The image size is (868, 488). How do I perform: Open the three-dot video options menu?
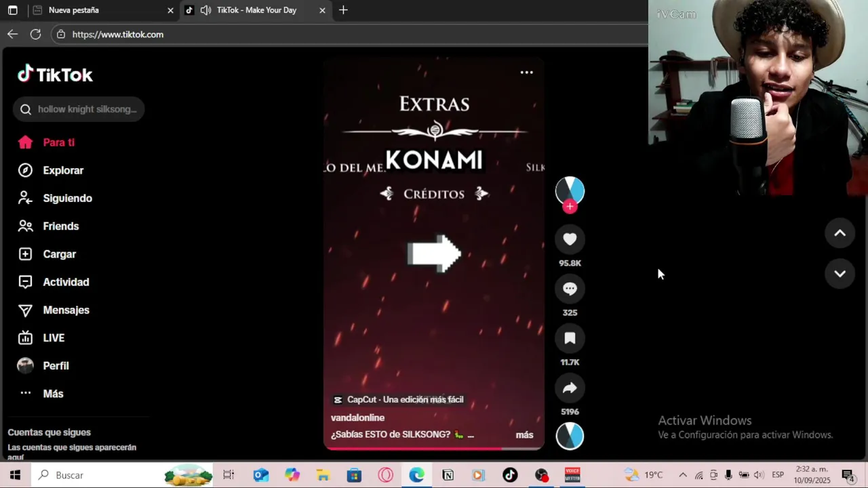pos(526,73)
